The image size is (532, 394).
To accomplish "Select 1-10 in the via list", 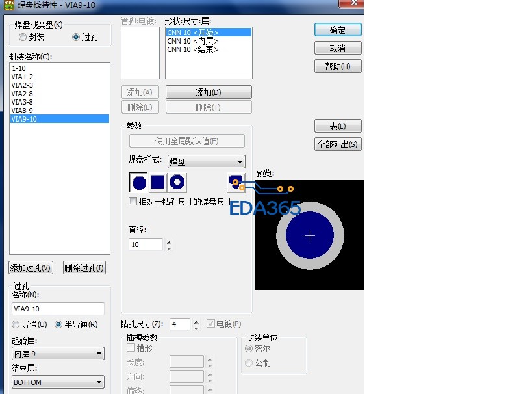I will click(x=59, y=68).
